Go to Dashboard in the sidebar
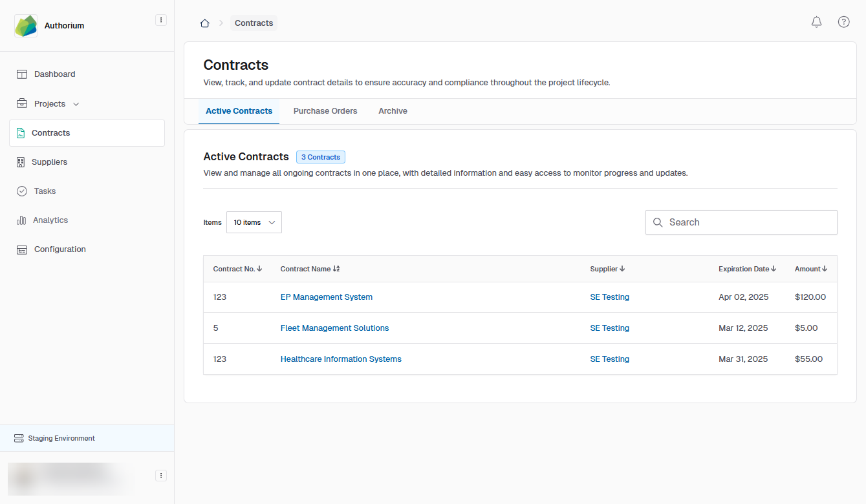Image resolution: width=866 pixels, height=504 pixels. click(x=54, y=74)
